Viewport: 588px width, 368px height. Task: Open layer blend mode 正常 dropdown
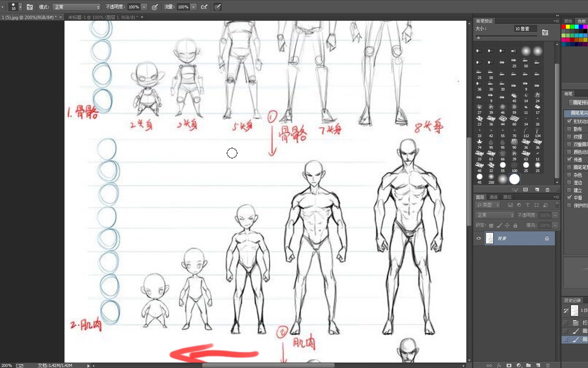[494, 215]
